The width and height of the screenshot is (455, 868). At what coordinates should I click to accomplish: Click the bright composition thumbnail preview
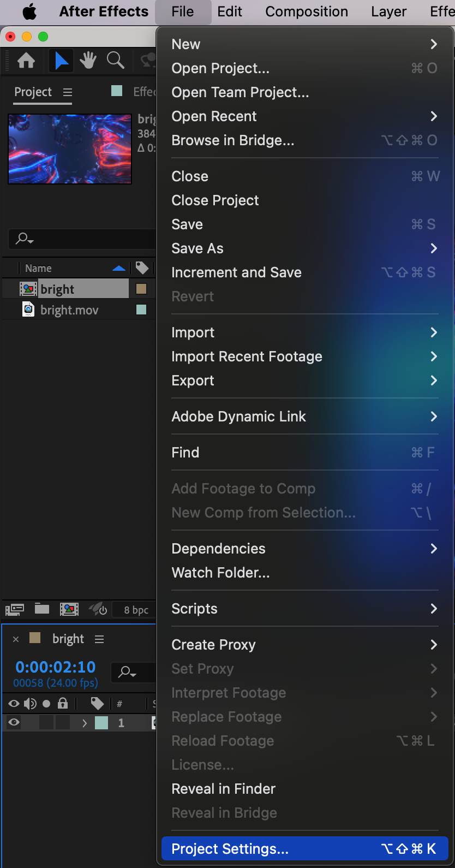70,149
